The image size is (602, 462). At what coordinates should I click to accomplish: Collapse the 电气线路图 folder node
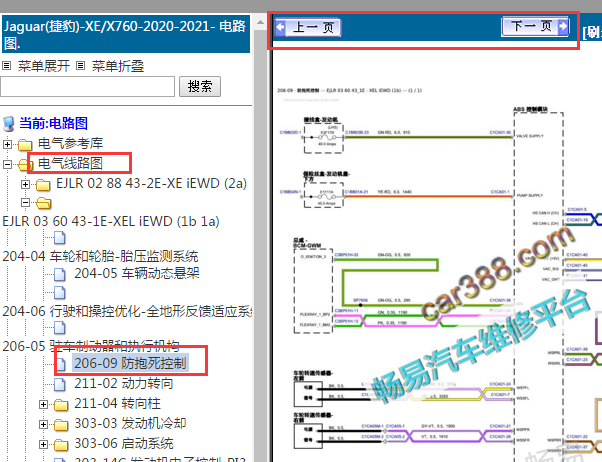tap(7, 164)
